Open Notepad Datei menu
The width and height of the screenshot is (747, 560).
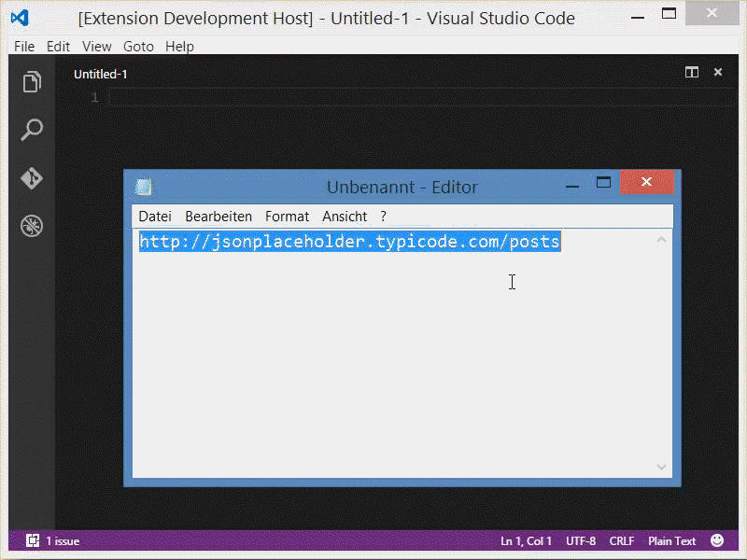click(155, 217)
